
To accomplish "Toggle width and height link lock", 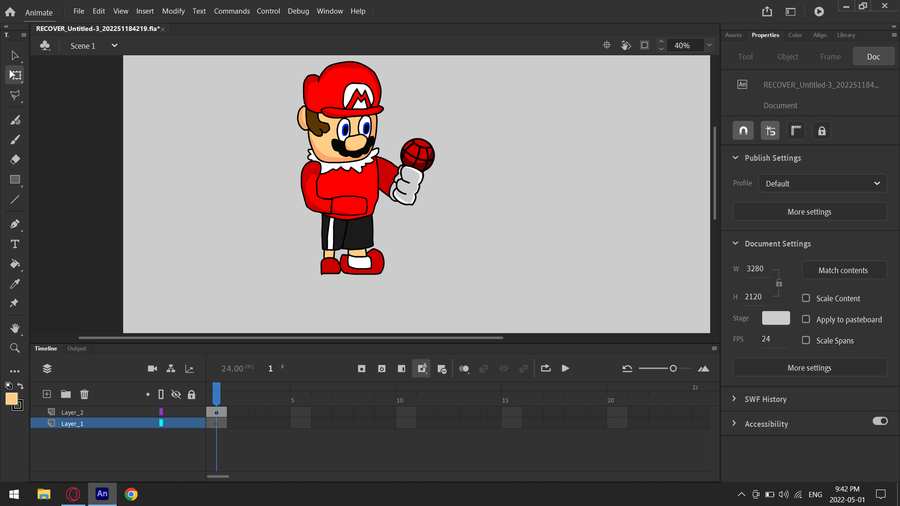I will (779, 283).
